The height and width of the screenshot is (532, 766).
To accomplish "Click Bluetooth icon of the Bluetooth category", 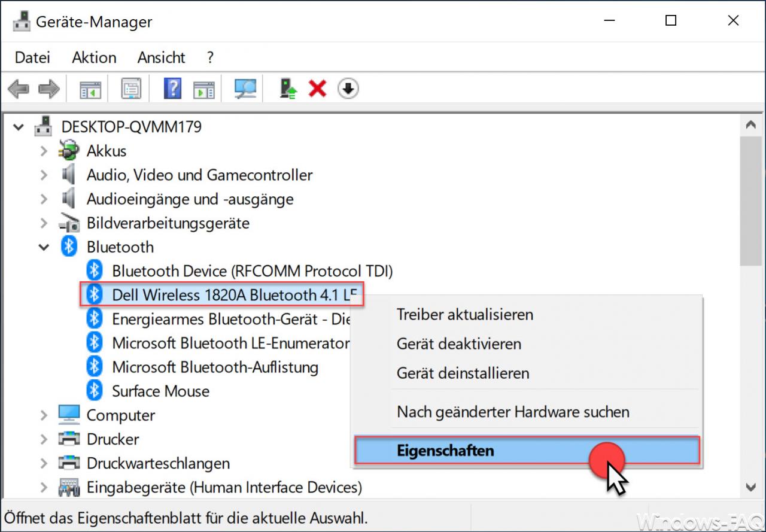I will tap(69, 247).
